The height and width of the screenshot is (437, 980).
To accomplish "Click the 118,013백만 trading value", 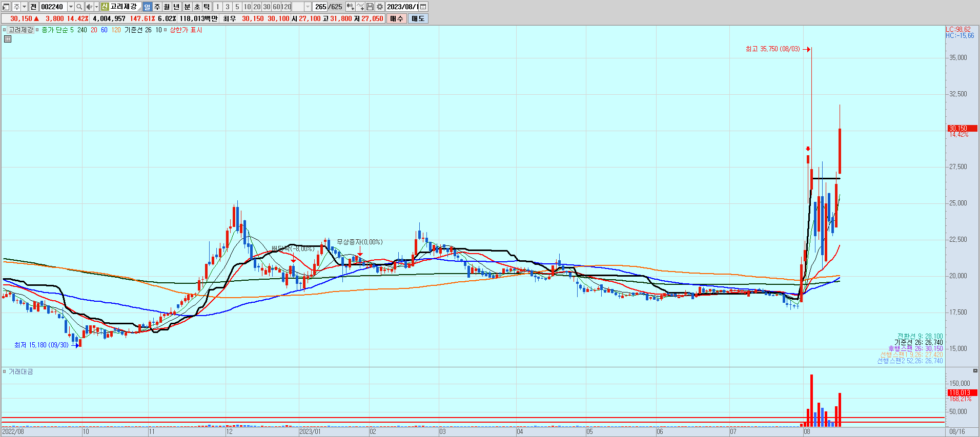I will (198, 18).
